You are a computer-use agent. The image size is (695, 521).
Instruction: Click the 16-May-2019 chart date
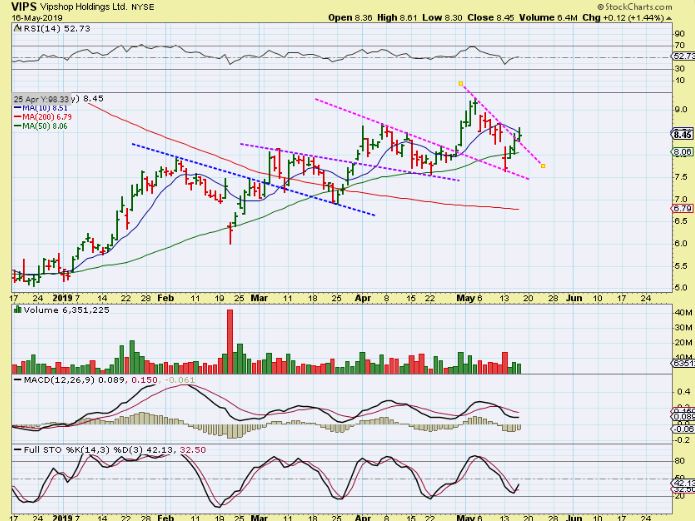click(x=37, y=18)
